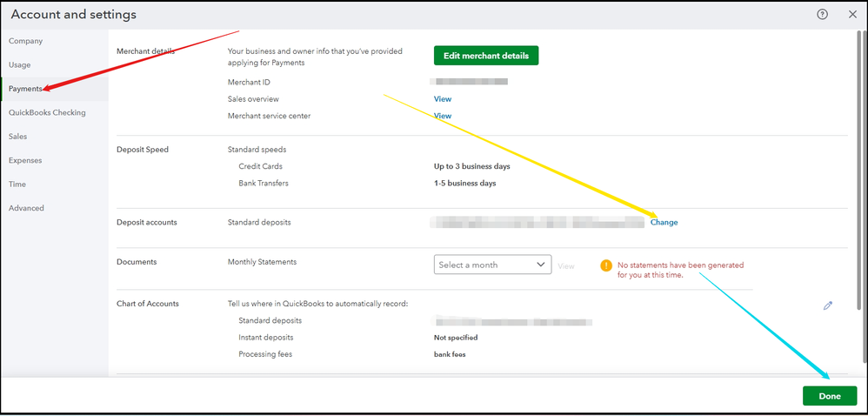Click View link for Sales overview
The height and width of the screenshot is (416, 868).
coord(443,99)
